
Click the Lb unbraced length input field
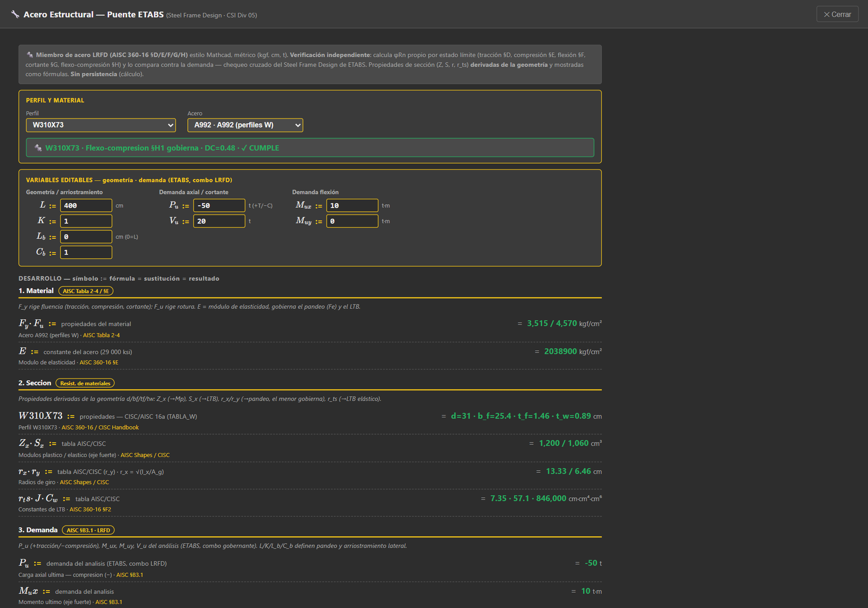86,237
